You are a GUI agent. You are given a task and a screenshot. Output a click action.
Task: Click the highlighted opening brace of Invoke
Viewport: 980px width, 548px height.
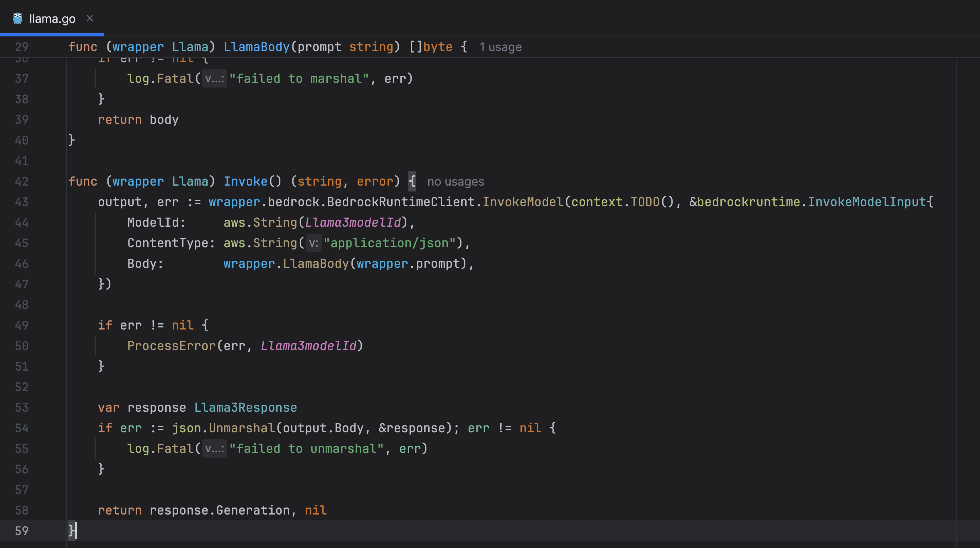click(x=412, y=181)
